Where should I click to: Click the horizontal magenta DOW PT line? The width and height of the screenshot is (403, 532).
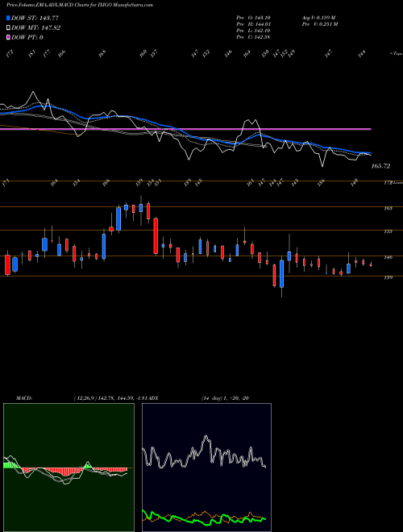(x=185, y=129)
